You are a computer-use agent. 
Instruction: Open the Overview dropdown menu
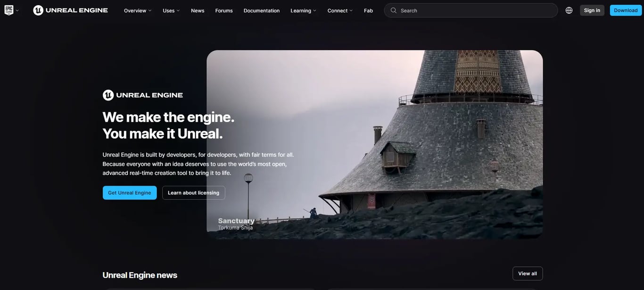138,10
